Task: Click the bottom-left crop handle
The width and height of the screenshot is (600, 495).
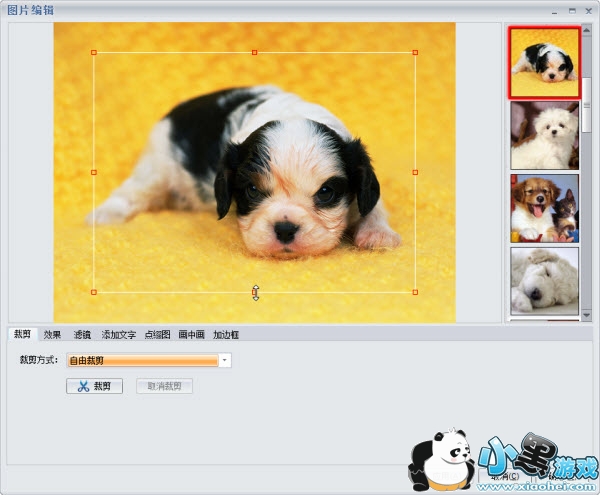Action: [94, 292]
